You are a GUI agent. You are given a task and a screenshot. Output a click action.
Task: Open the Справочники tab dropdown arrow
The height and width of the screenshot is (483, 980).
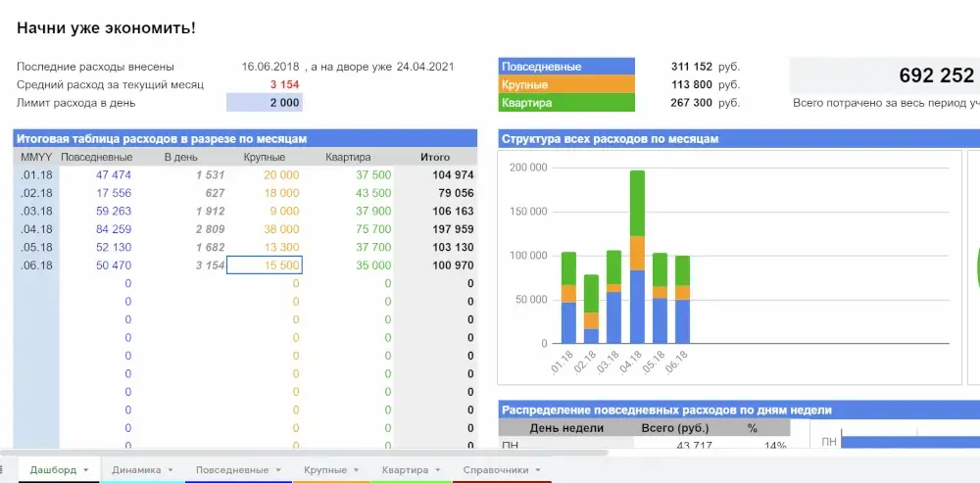537,470
